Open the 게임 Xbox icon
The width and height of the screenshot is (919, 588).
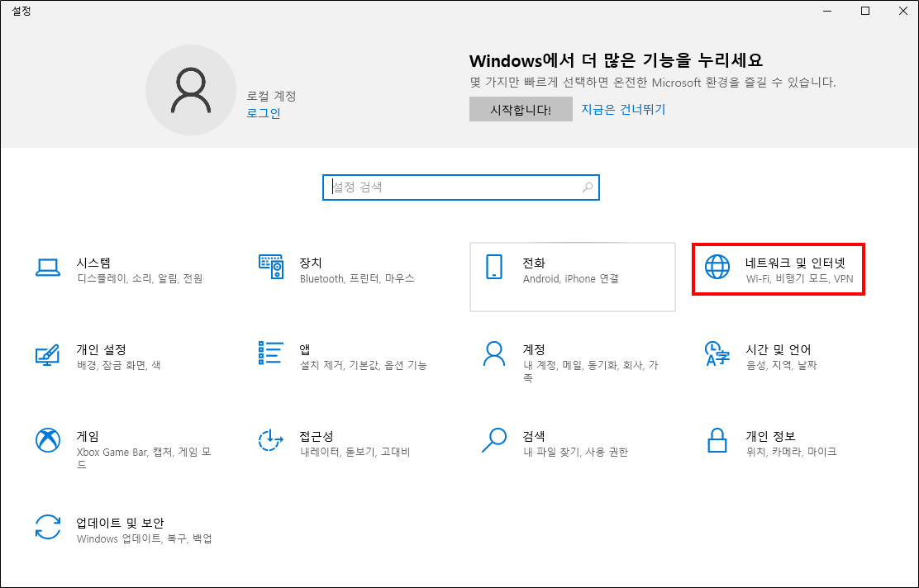tap(48, 440)
